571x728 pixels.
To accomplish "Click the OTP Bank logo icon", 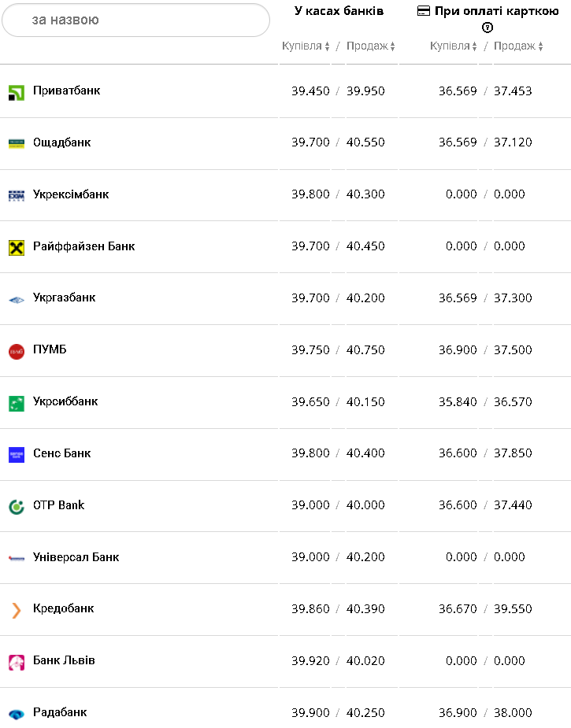I will coord(16,506).
